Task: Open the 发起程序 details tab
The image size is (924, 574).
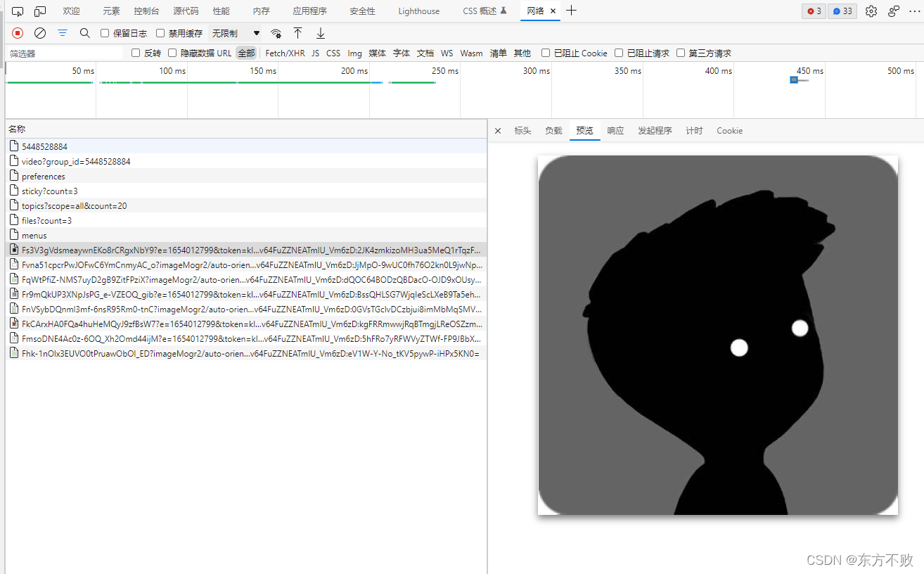Action: coord(655,131)
